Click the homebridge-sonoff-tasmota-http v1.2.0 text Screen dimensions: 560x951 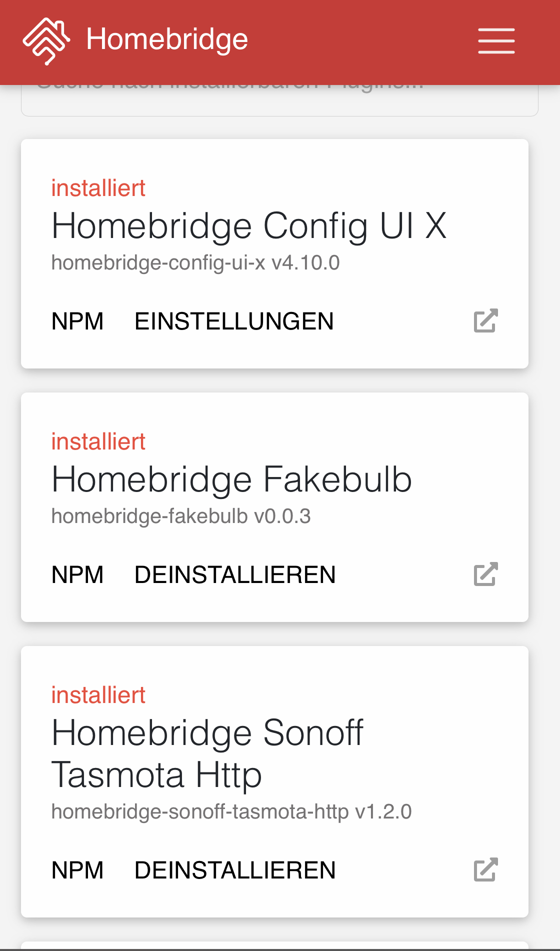(231, 811)
